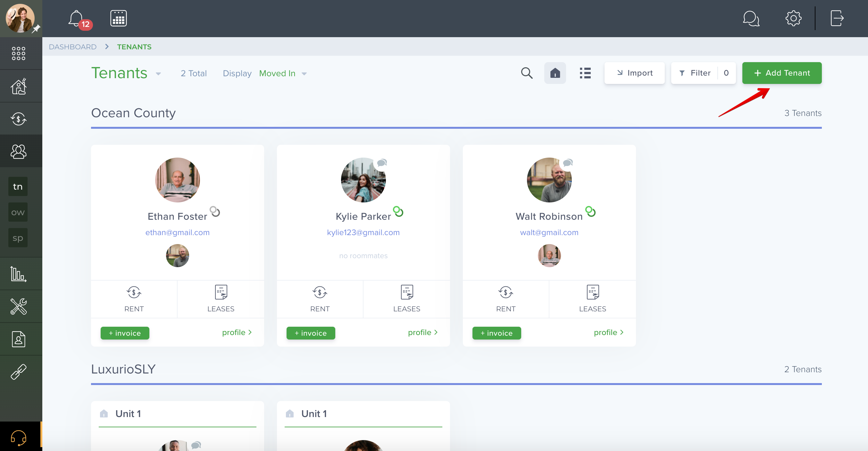Open the people icon in sidebar
Screen dimensions: 868x451
[x=19, y=151]
